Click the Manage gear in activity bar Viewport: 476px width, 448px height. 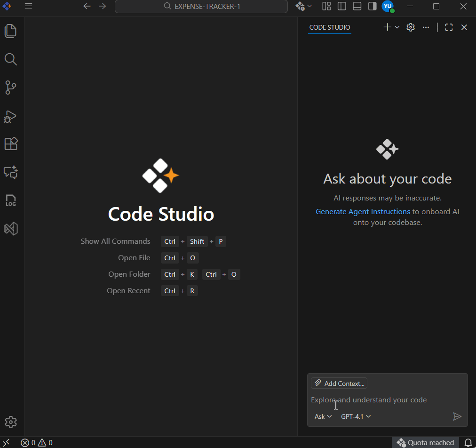(x=10, y=422)
